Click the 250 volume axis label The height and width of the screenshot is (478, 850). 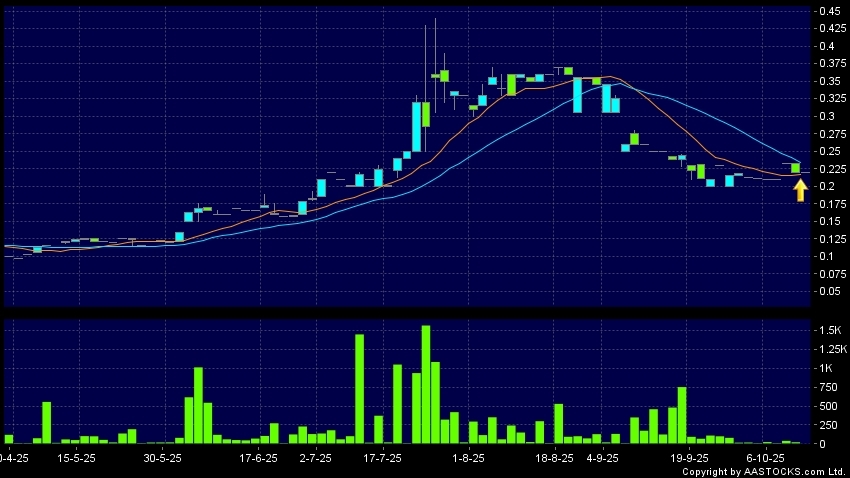pyautogui.click(x=826, y=425)
